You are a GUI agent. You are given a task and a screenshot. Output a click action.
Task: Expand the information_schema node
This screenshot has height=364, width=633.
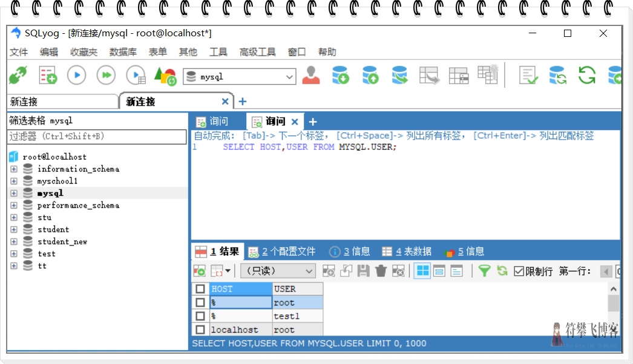tap(14, 169)
